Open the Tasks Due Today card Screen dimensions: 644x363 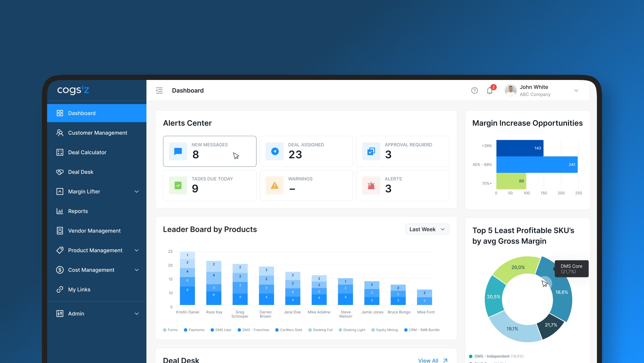210,185
